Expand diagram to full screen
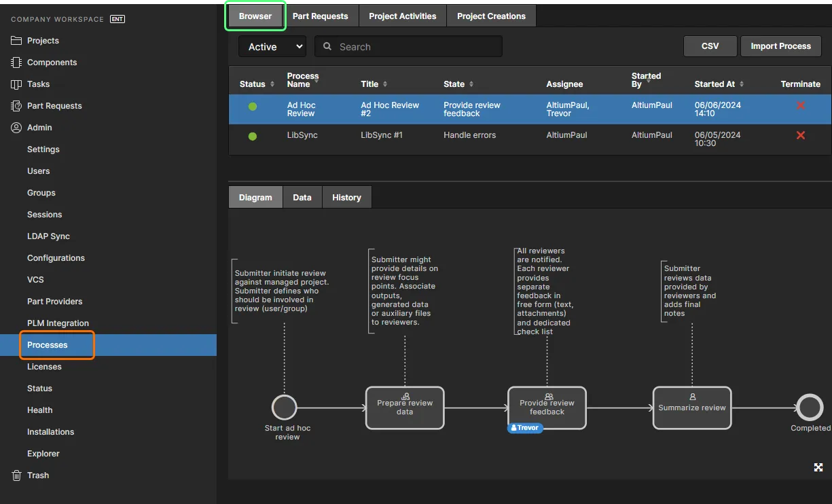This screenshot has width=832, height=504. point(818,467)
